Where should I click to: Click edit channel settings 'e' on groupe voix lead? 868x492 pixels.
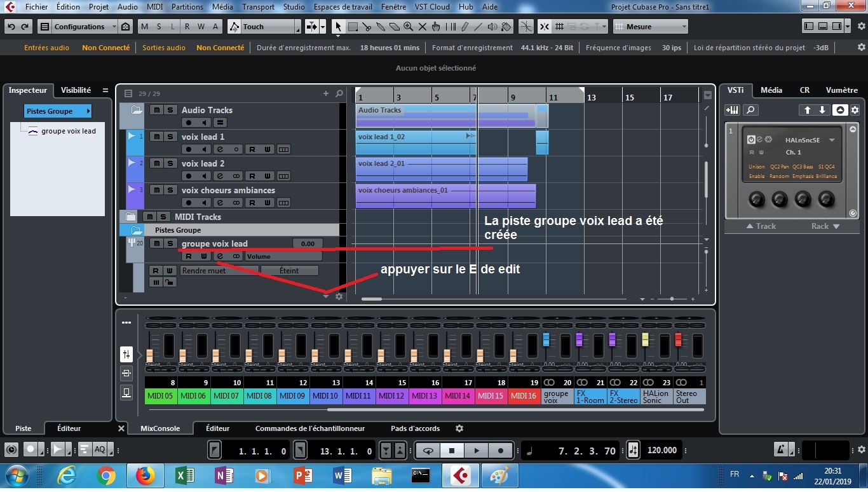click(220, 256)
